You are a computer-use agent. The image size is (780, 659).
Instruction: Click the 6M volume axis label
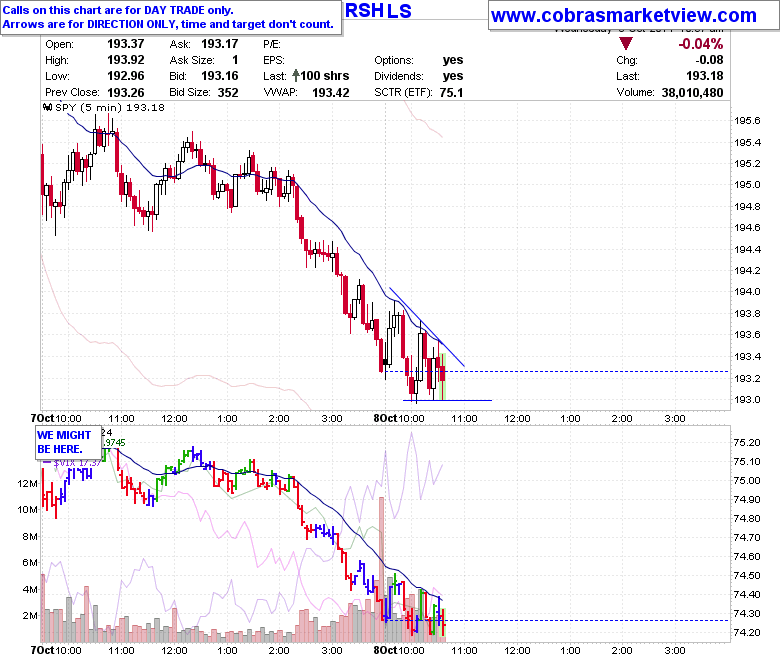(30, 563)
